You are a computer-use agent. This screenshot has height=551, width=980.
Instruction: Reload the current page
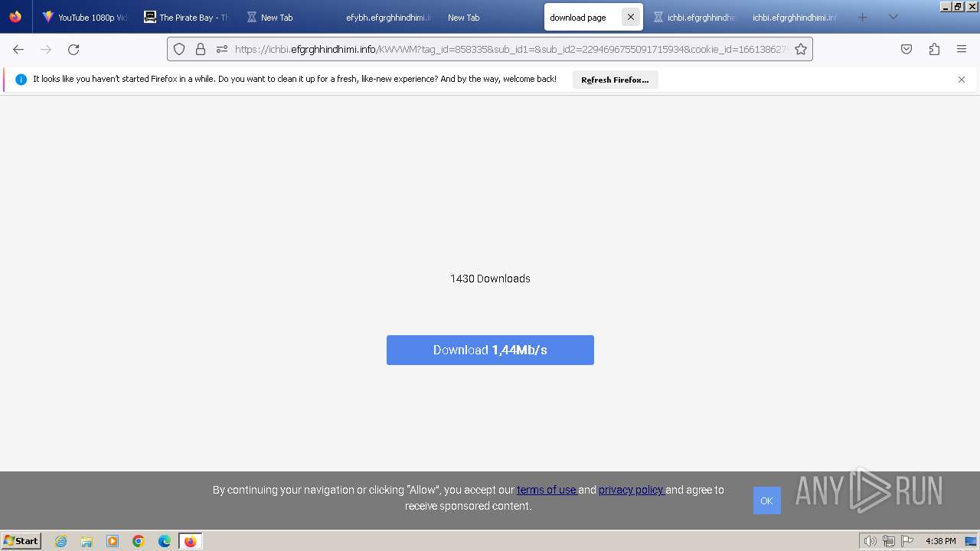point(73,49)
